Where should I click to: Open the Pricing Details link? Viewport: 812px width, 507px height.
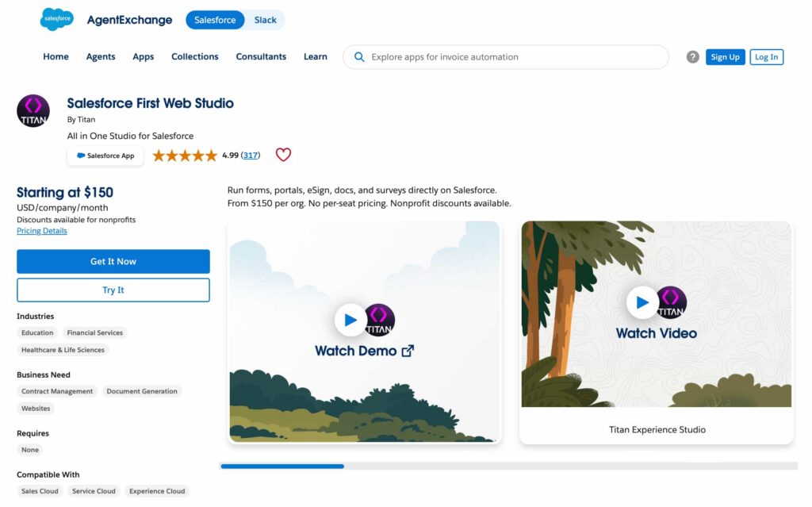(x=42, y=231)
